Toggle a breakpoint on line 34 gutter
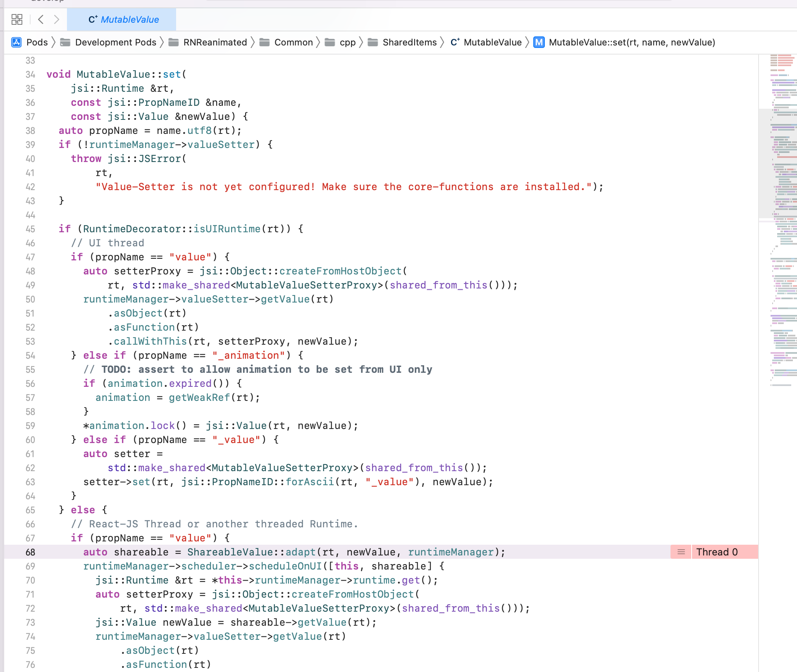 point(30,74)
